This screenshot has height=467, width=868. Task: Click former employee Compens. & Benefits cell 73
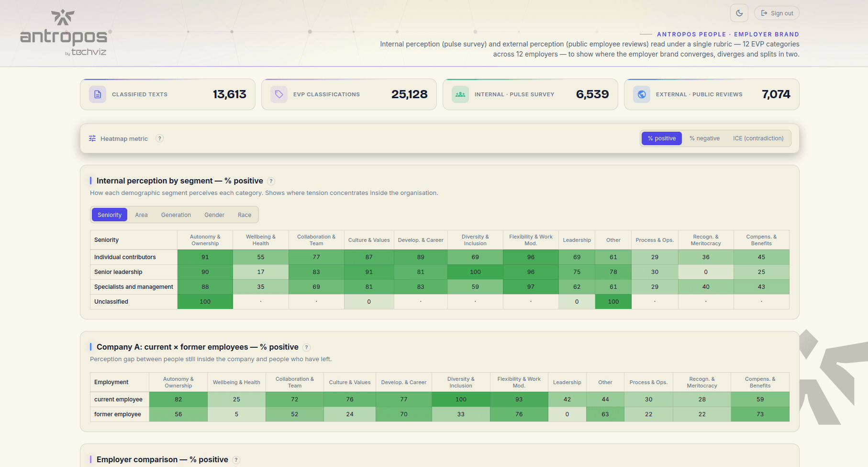pyautogui.click(x=760, y=414)
